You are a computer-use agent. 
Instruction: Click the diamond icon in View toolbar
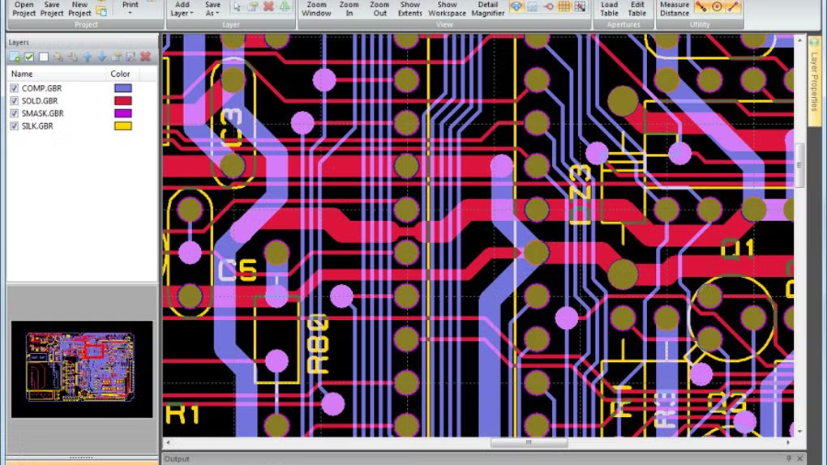click(x=516, y=7)
